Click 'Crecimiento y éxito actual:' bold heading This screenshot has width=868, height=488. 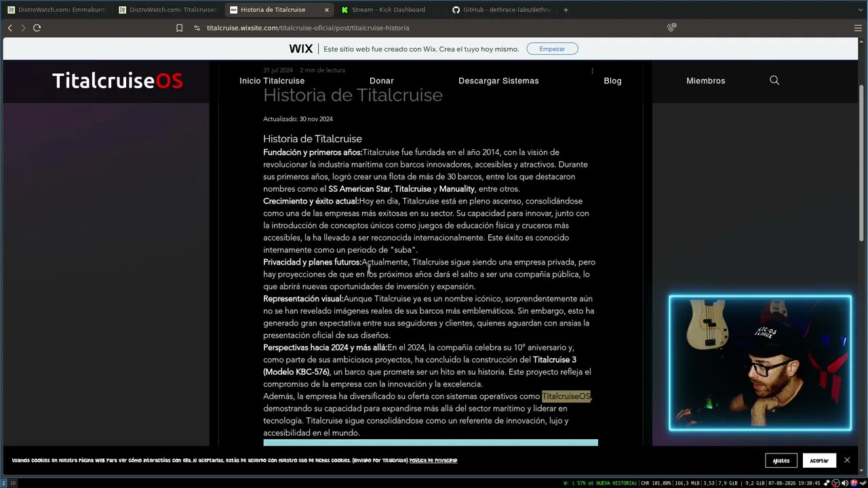[x=311, y=201]
